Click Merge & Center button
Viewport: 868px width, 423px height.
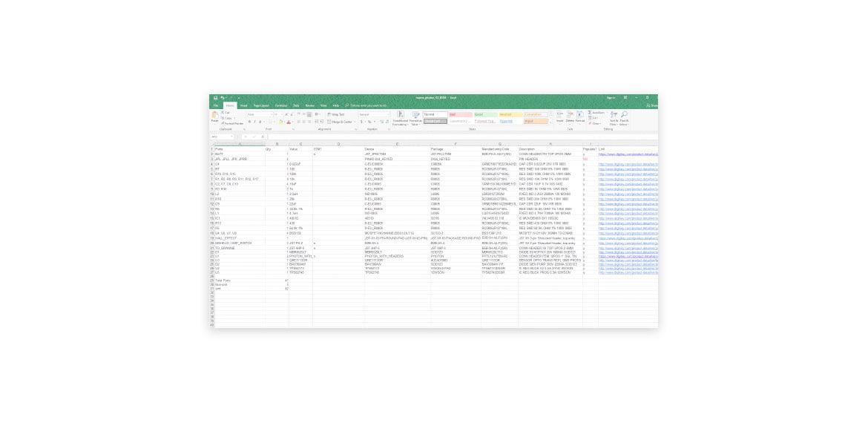[340, 122]
